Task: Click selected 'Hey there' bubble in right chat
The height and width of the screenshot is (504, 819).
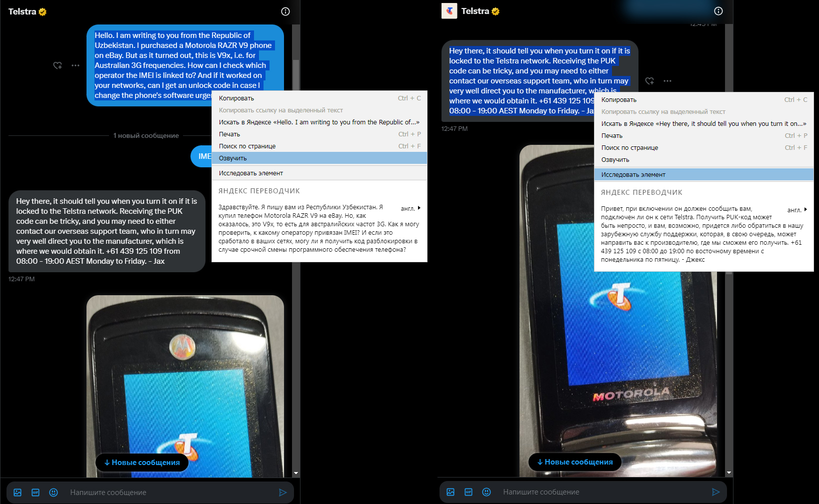Action: (x=540, y=81)
